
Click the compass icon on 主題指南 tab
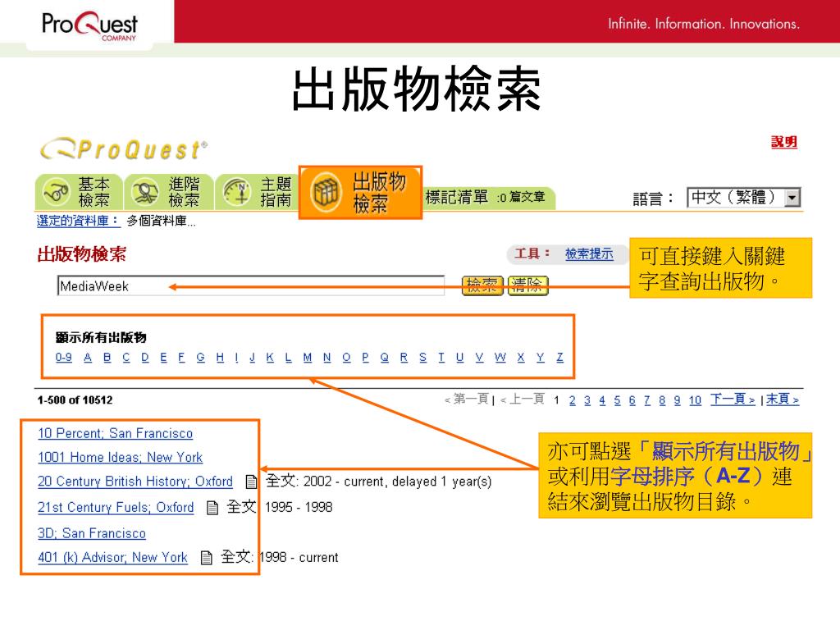coord(237,192)
